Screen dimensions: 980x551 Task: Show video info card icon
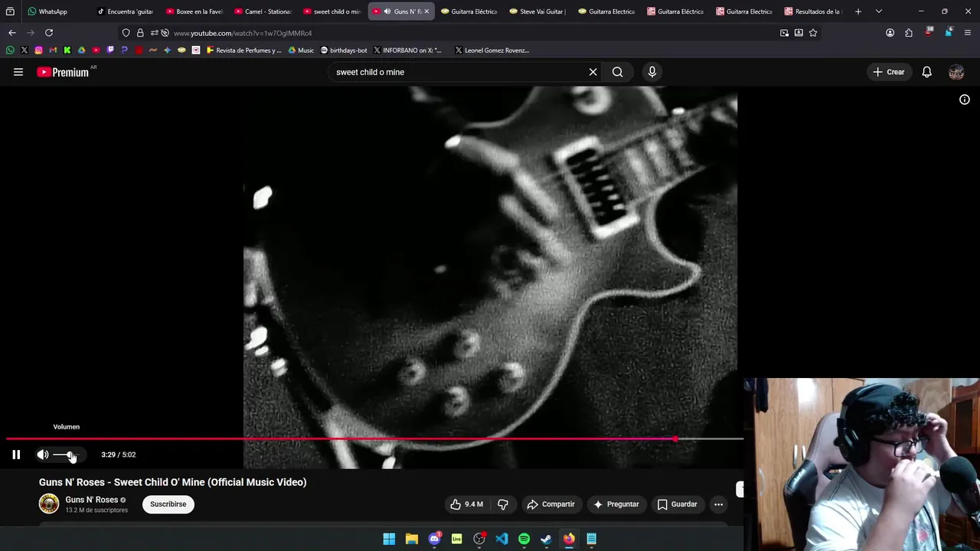point(965,99)
